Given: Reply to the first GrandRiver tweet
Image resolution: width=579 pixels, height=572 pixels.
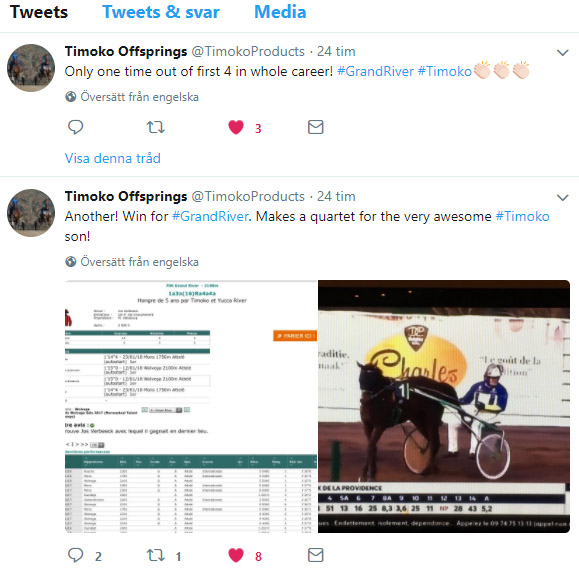Looking at the screenshot, I should pyautogui.click(x=76, y=127).
